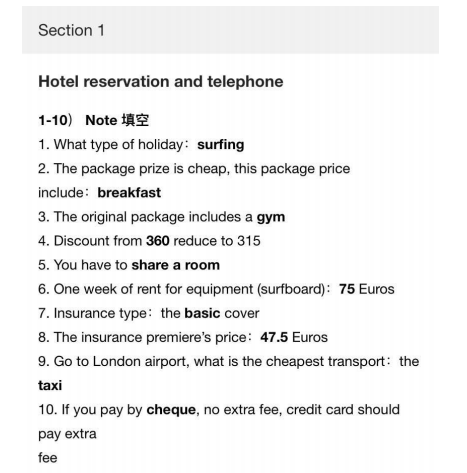The image size is (467, 473).
Task: Click the text What type of holiday
Action: [118, 145]
